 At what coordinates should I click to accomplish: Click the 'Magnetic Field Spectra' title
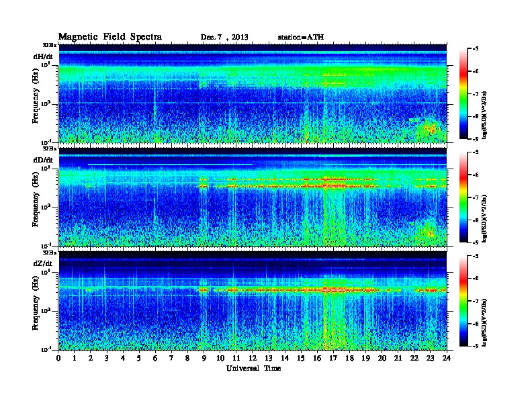tap(110, 37)
